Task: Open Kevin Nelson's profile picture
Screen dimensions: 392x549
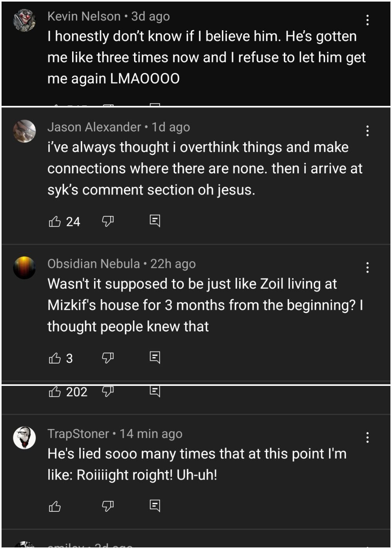Action: (x=24, y=20)
